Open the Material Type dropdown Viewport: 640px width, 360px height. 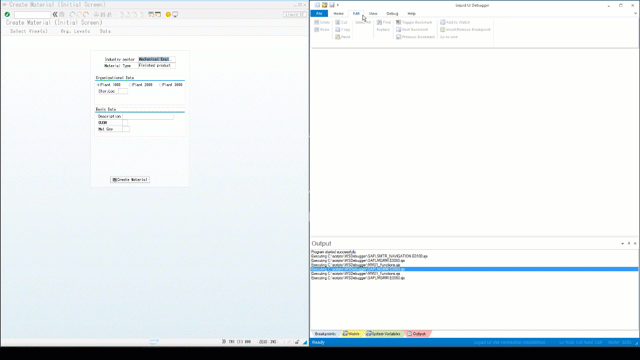(x=157, y=65)
